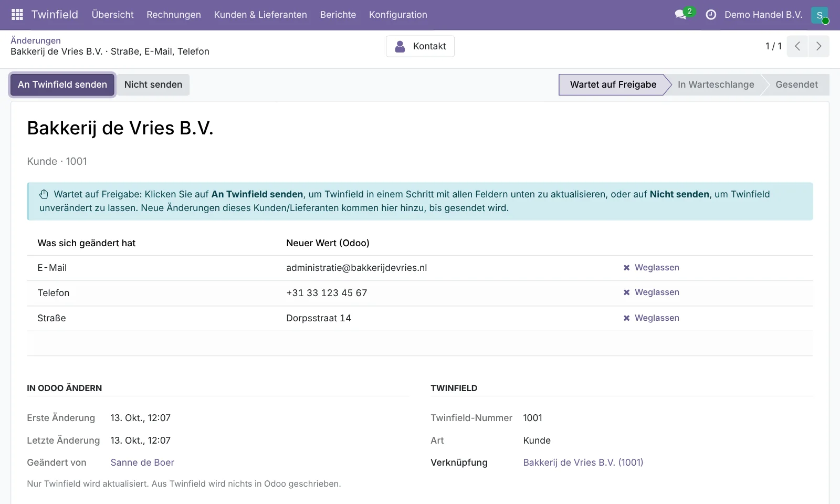Click the clock activities icon

click(711, 15)
